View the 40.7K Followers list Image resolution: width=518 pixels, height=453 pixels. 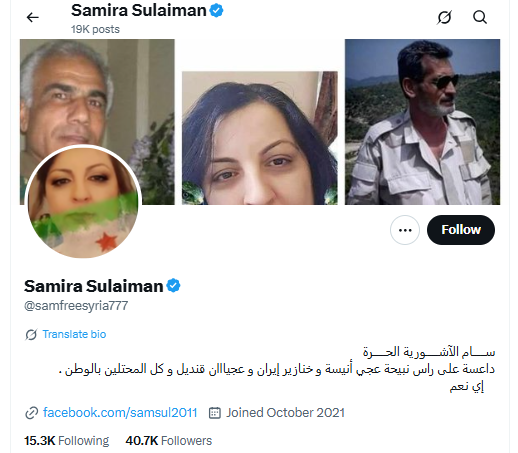169,441
